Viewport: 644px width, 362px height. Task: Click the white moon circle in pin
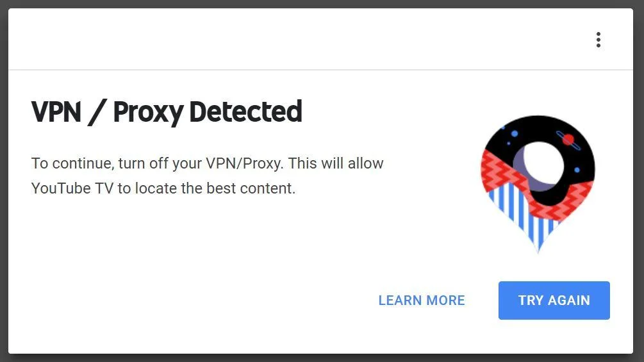pyautogui.click(x=543, y=163)
